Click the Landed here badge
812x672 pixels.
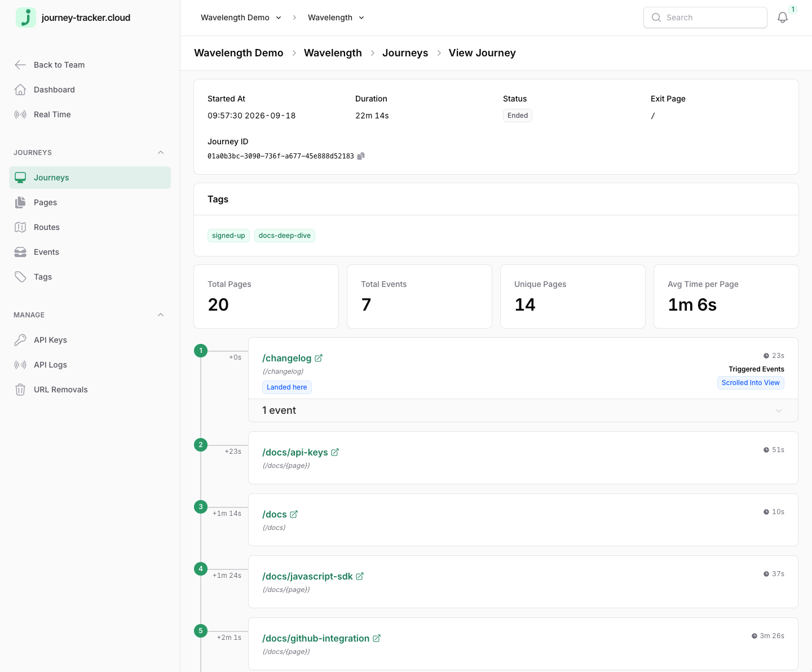(287, 387)
